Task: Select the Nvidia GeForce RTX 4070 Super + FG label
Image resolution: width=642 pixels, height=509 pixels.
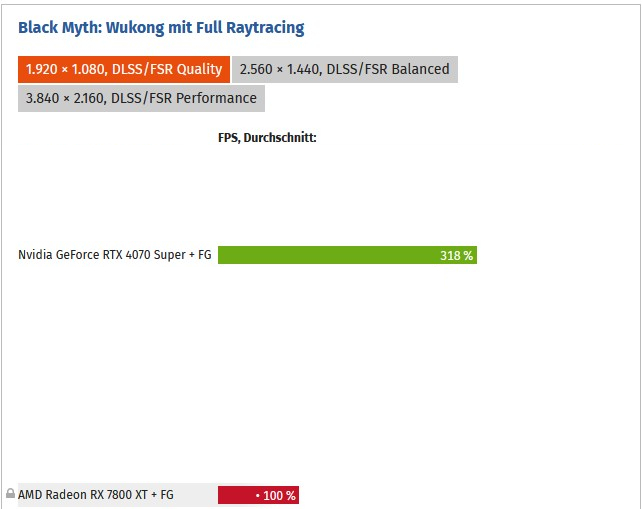Action: (115, 255)
